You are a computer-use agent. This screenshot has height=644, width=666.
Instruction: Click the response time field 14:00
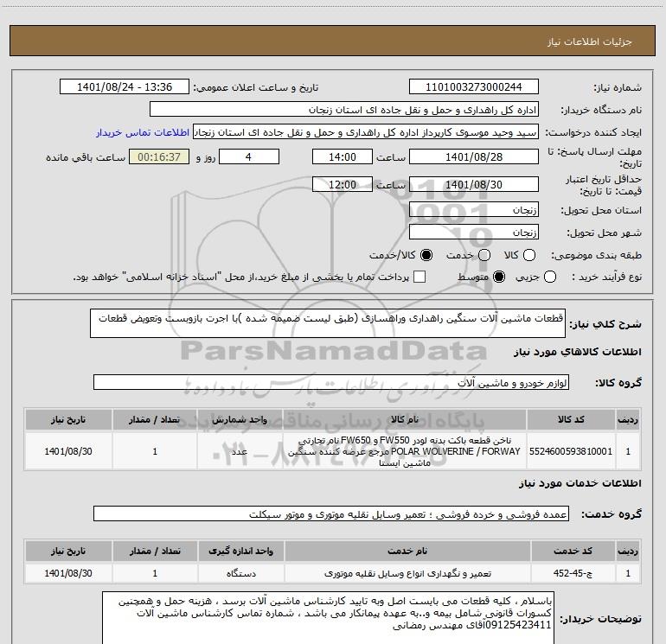pyautogui.click(x=343, y=156)
